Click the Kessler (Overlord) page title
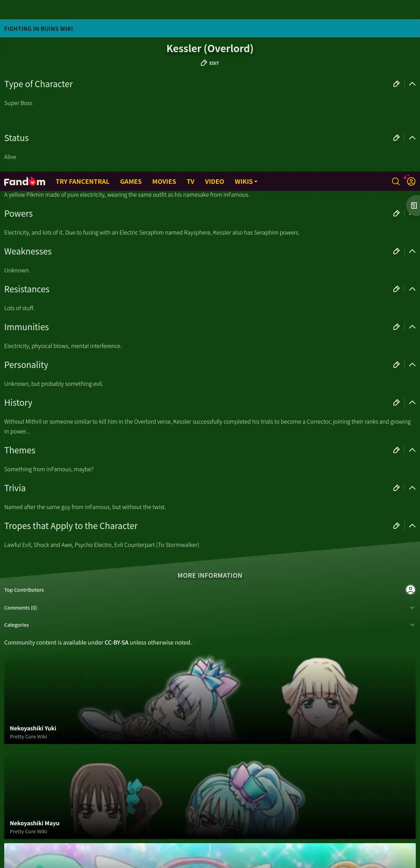420x868 pixels. click(x=210, y=48)
